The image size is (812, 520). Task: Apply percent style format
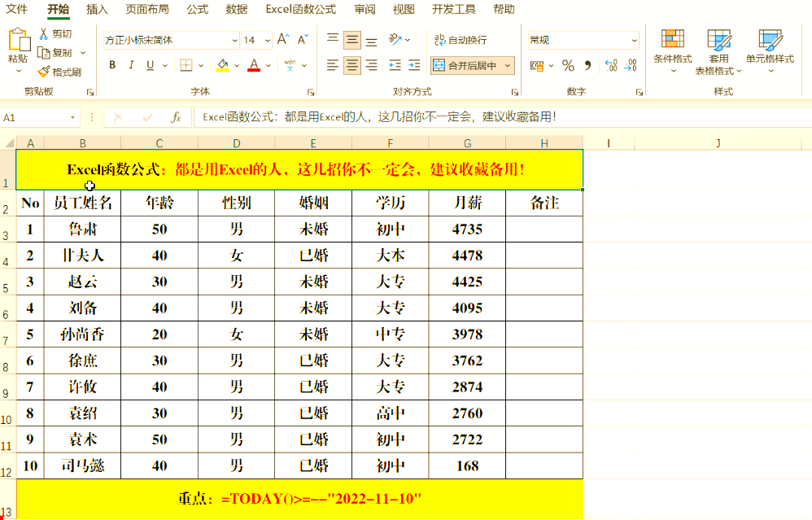point(568,66)
